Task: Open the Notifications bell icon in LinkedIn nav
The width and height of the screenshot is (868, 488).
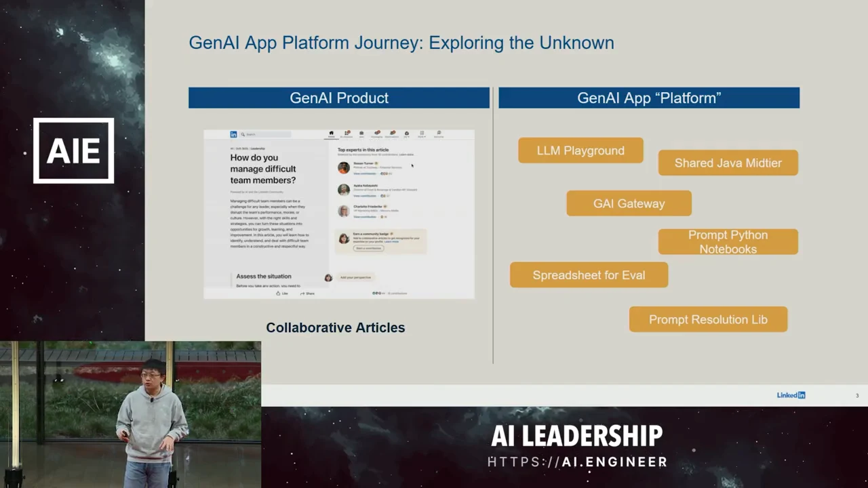Action: (x=392, y=134)
